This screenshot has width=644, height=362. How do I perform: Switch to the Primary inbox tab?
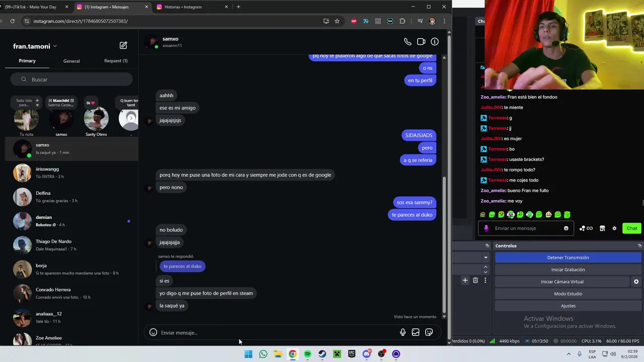tap(27, 61)
